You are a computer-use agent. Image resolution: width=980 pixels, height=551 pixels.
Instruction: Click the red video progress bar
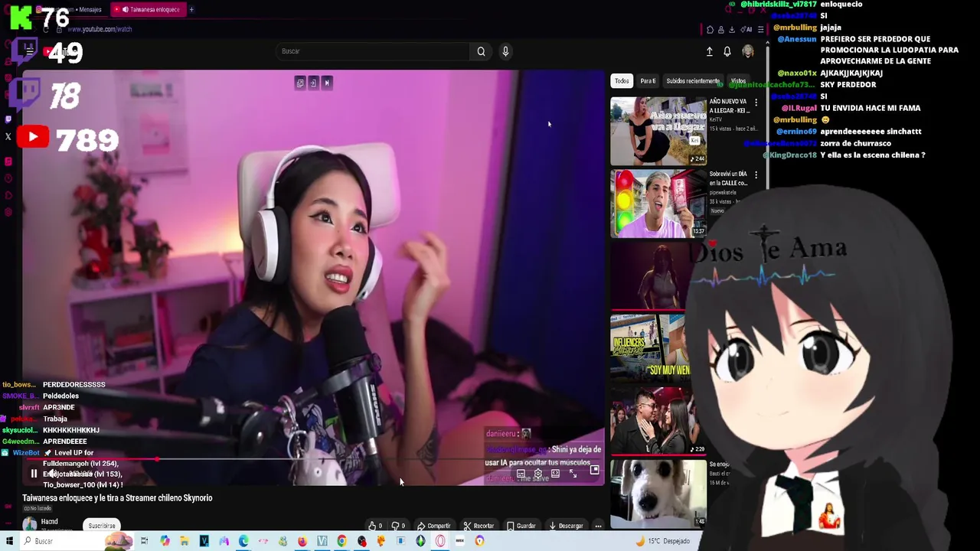[x=92, y=459]
